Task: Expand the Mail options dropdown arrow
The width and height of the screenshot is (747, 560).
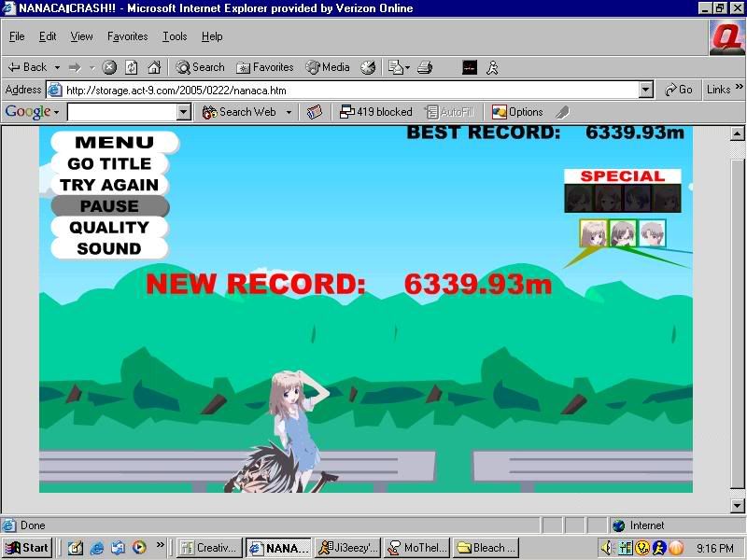Action: [407, 67]
